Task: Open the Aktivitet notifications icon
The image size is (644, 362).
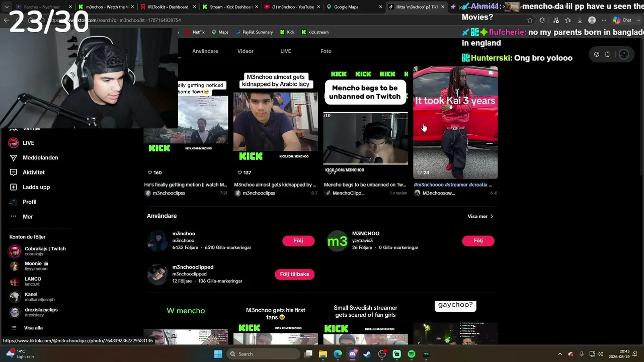Action: point(14,172)
